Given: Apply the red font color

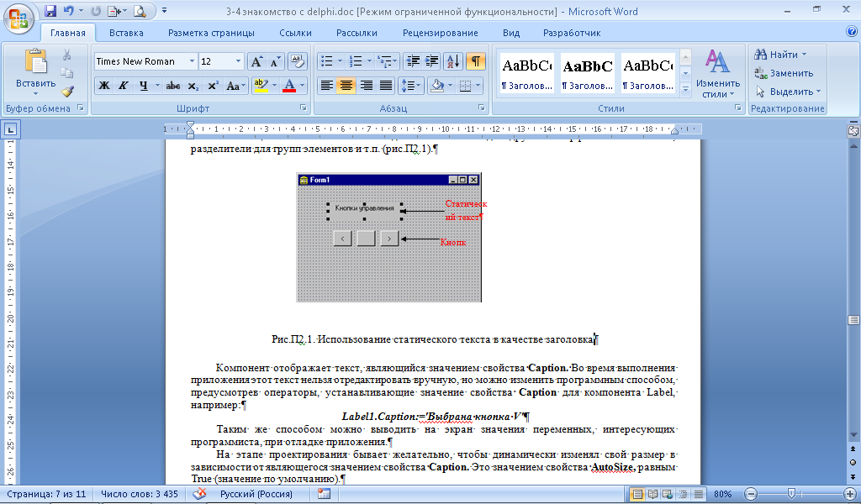Looking at the screenshot, I should tap(289, 86).
